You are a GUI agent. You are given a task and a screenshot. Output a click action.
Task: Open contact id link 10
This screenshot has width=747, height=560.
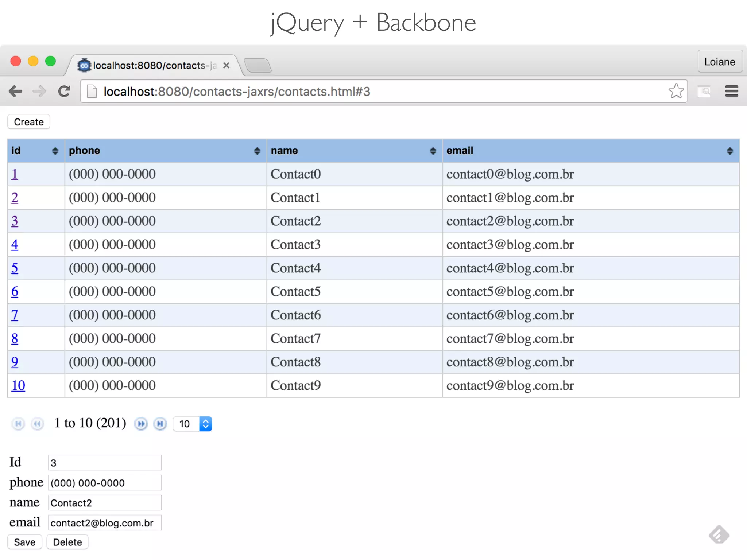pos(18,385)
